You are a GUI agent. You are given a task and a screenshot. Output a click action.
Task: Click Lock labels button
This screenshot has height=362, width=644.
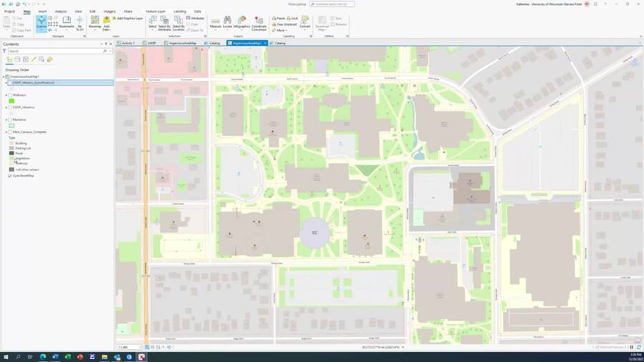[293, 19]
